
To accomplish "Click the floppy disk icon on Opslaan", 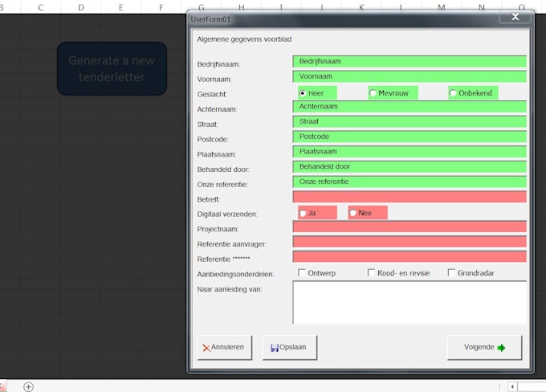I will click(x=275, y=348).
